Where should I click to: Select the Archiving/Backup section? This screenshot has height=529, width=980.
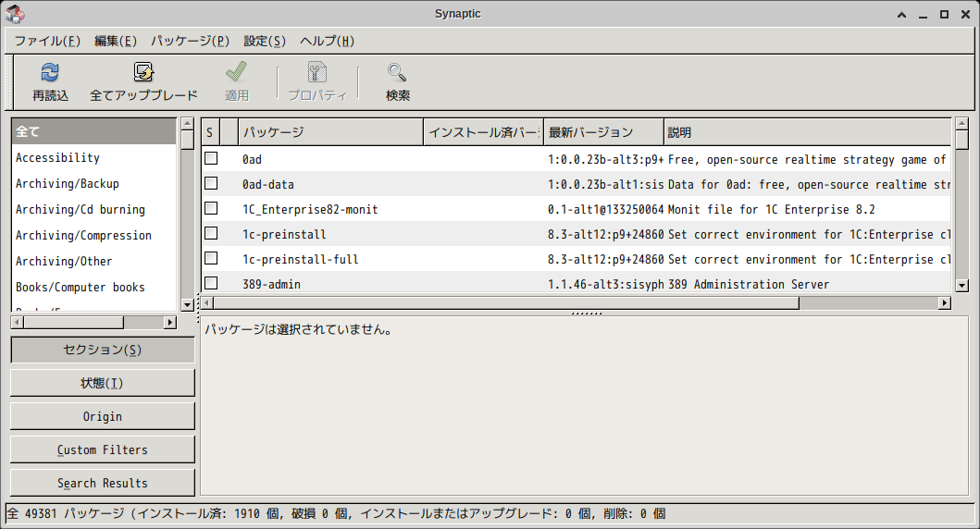click(93, 184)
